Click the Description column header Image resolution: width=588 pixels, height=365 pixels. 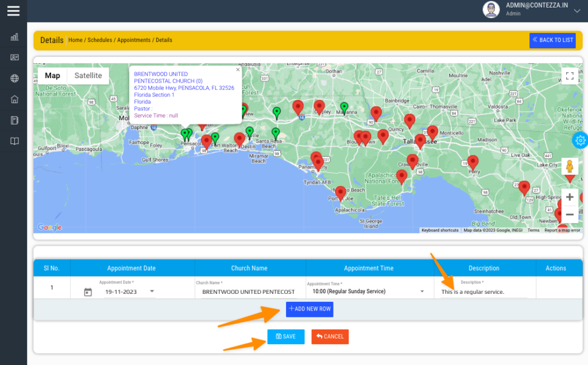(484, 269)
